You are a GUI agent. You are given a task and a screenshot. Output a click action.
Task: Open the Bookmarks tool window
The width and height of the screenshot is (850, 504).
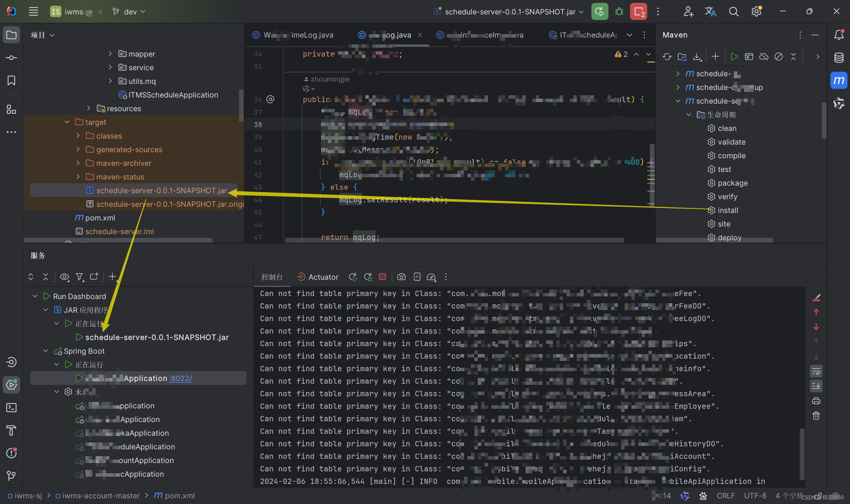11,80
